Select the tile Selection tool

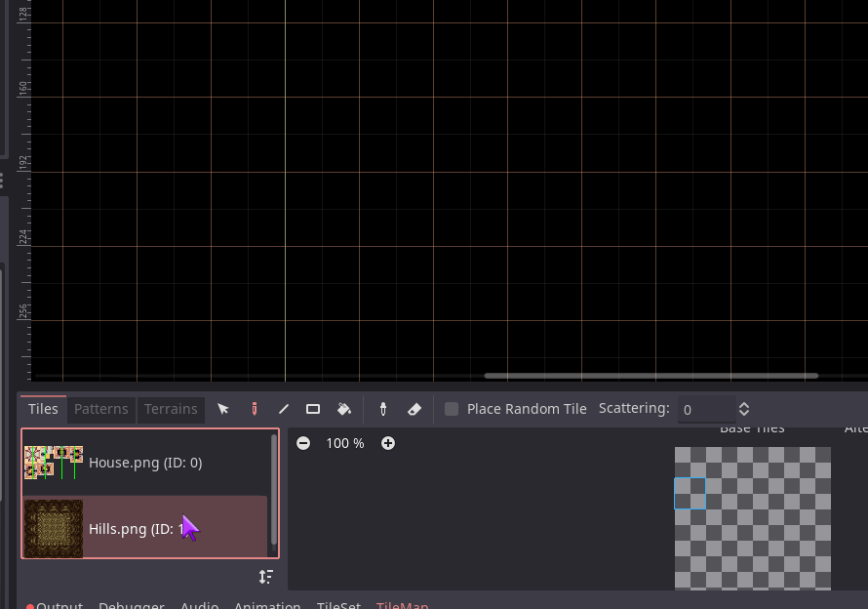pos(223,409)
